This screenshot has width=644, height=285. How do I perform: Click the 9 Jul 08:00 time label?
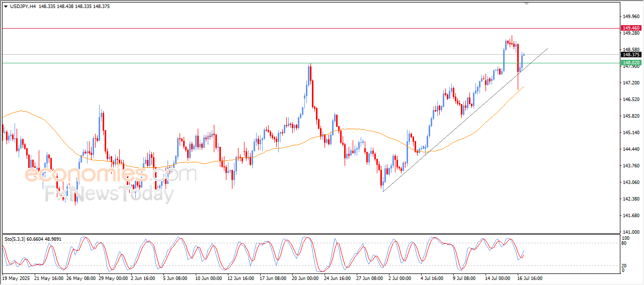pyautogui.click(x=465, y=277)
